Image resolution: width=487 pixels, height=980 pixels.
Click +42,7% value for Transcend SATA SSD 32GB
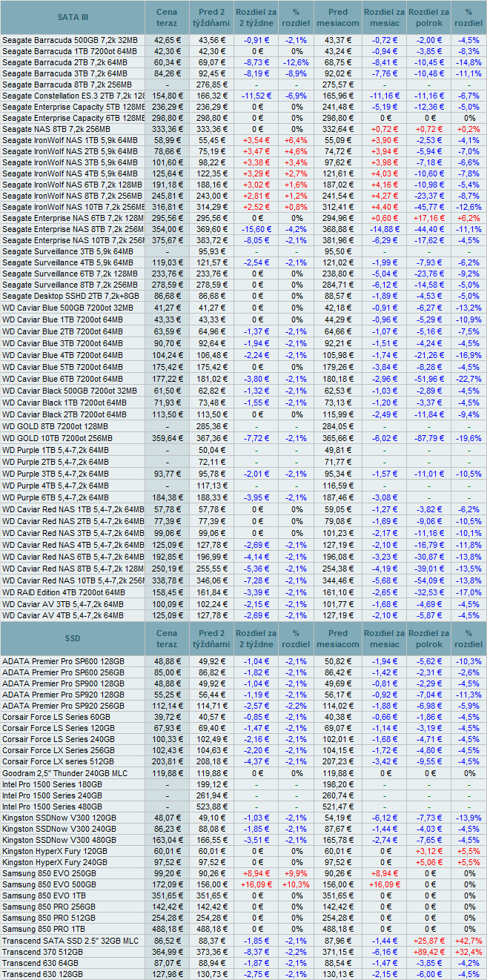tap(468, 940)
